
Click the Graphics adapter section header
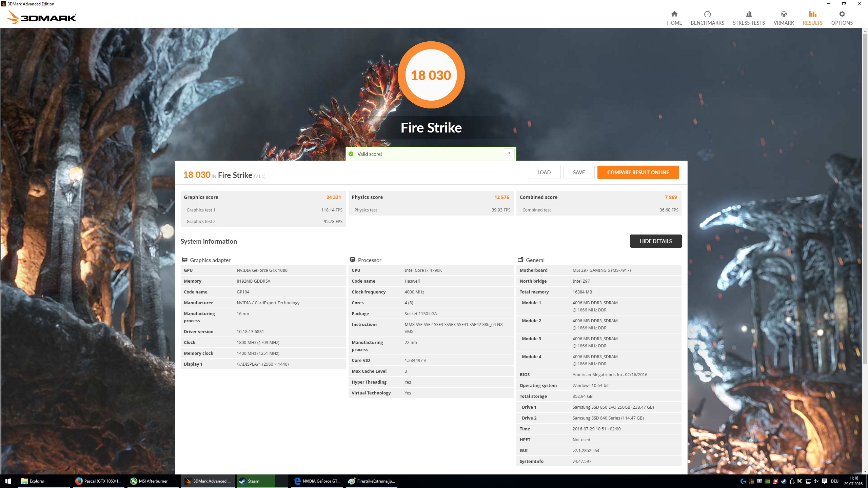[x=210, y=260]
